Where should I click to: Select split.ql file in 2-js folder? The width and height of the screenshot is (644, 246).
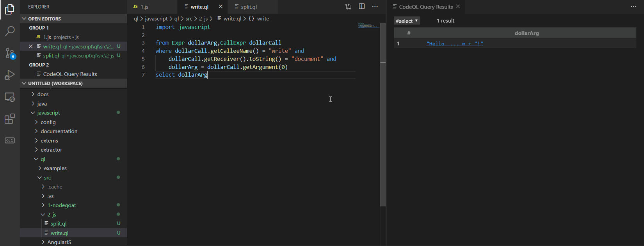coord(59,224)
